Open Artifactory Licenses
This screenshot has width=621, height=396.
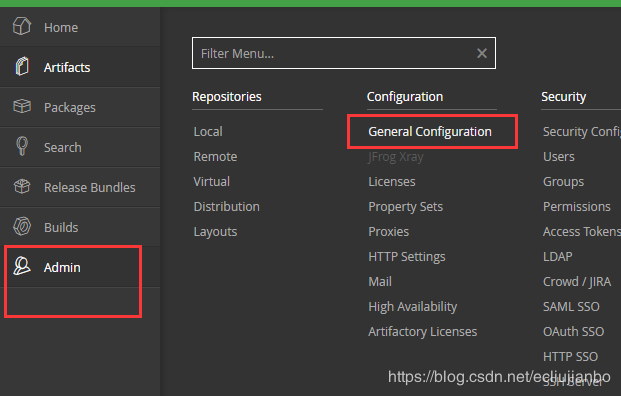coord(423,331)
